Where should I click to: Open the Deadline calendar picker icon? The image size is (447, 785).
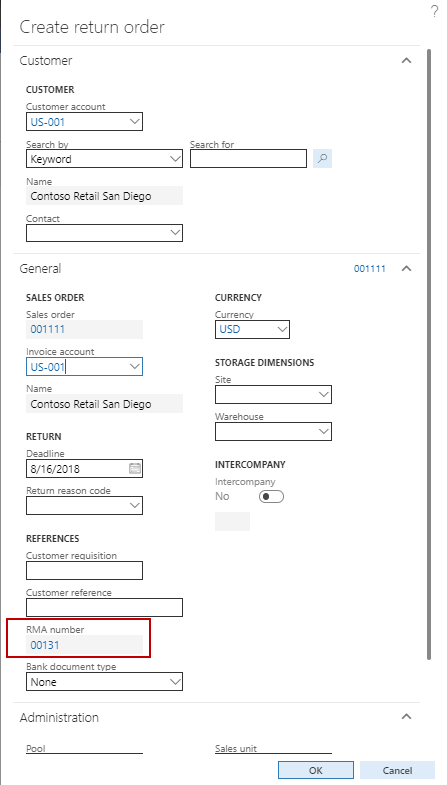[135, 469]
